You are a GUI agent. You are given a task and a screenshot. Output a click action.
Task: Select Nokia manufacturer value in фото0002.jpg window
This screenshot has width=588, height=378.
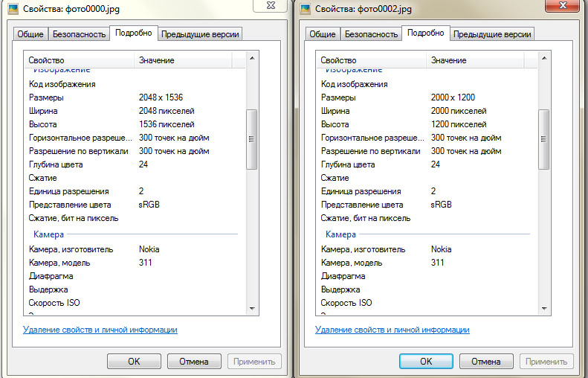[442, 249]
